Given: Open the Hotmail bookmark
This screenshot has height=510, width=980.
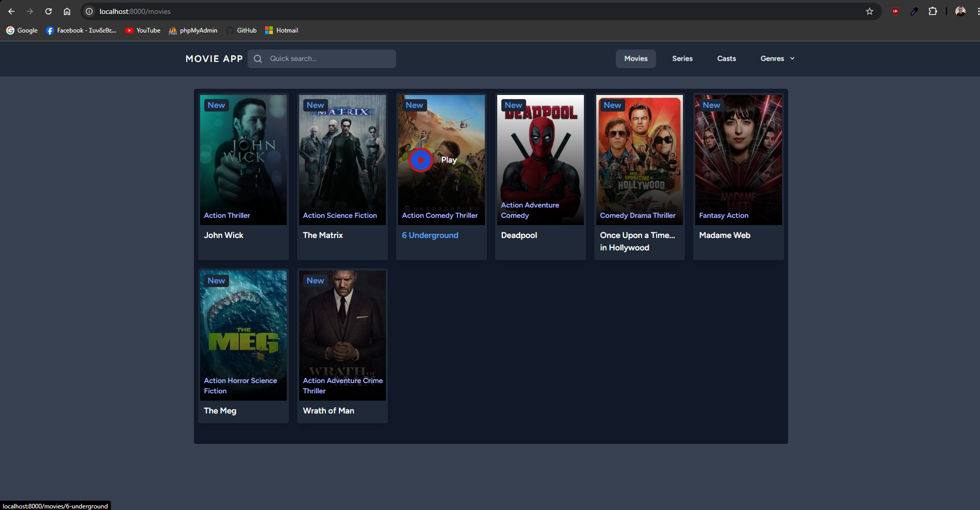Looking at the screenshot, I should pos(282,30).
